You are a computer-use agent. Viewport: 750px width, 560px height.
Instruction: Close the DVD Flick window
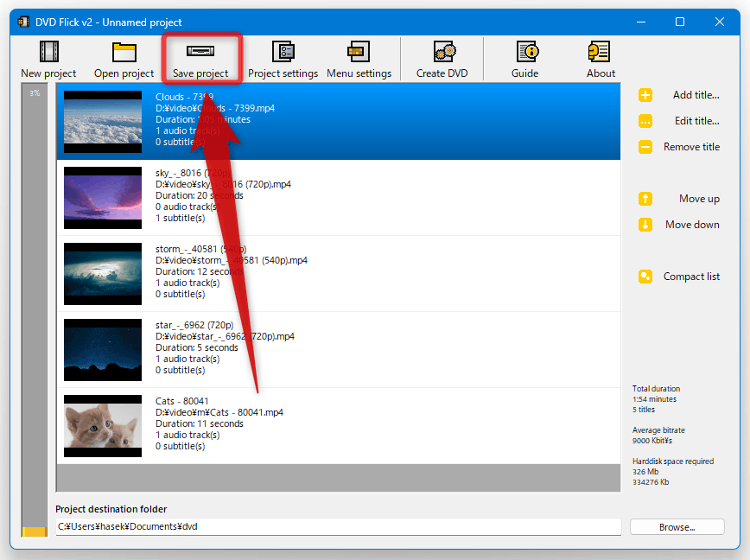(720, 22)
